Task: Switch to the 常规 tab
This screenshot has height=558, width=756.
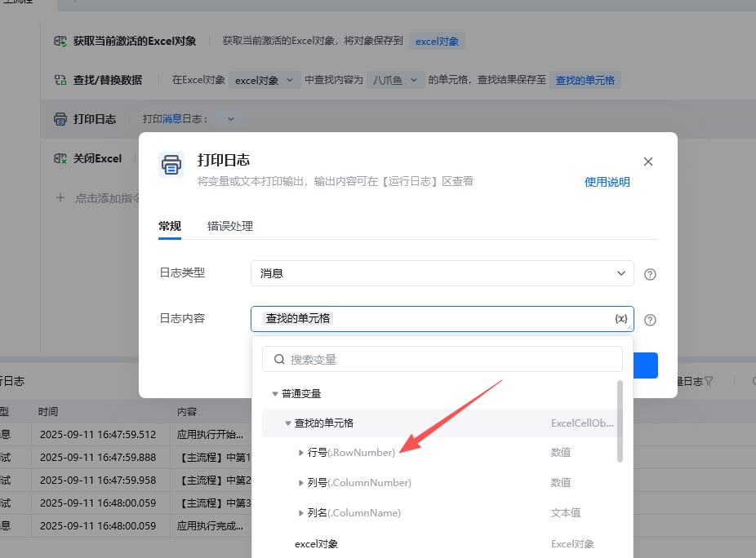Action: (170, 226)
